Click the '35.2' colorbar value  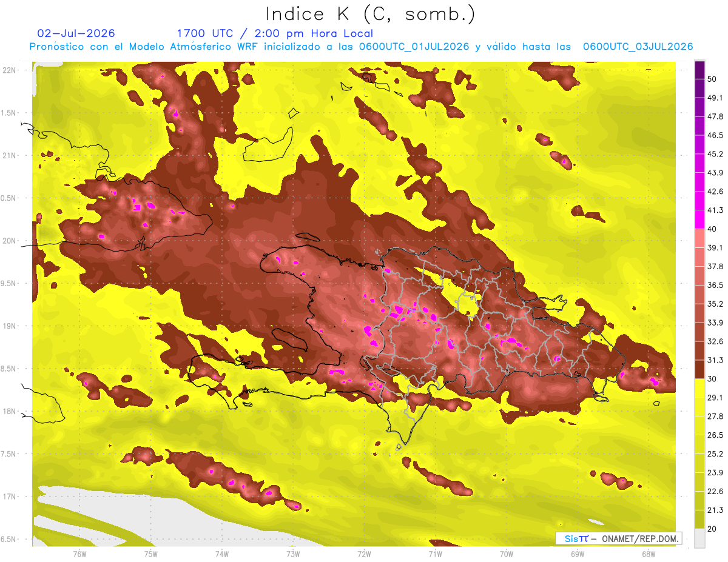(715, 304)
